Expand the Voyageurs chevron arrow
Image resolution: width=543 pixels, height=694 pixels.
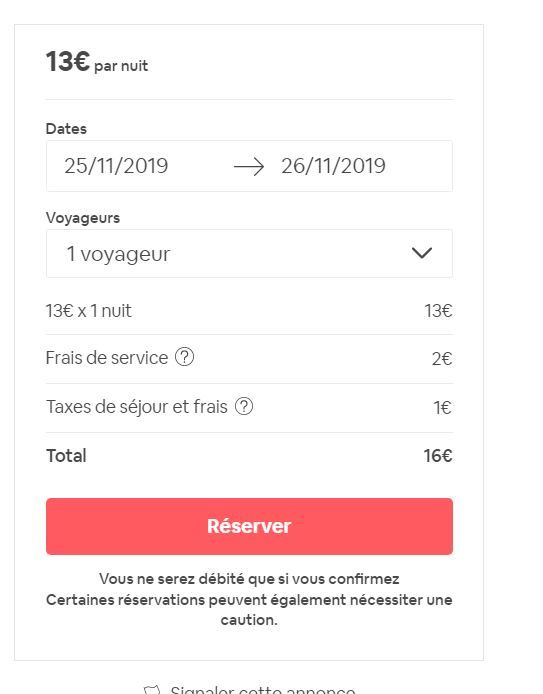pos(422,253)
